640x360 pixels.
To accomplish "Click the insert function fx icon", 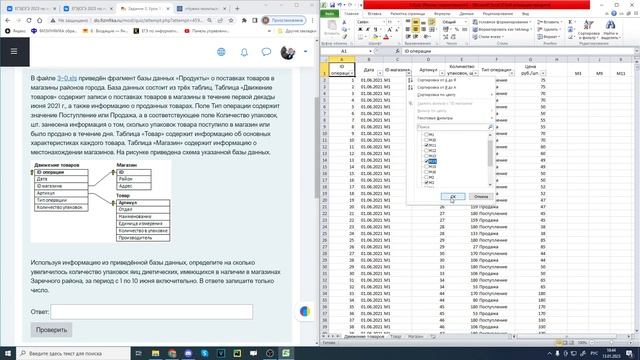I will pyautogui.click(x=397, y=51).
